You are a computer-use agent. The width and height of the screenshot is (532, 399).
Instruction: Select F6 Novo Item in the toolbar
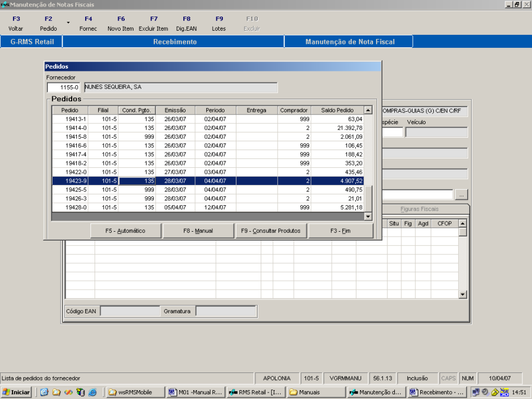tap(121, 24)
